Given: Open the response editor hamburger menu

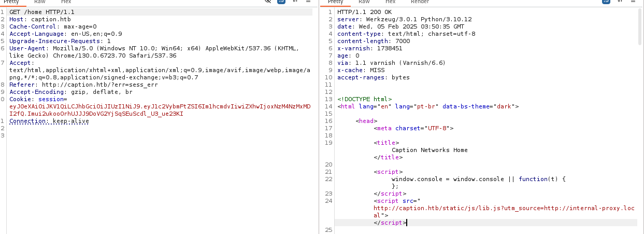Looking at the screenshot, I should pos(633,2).
